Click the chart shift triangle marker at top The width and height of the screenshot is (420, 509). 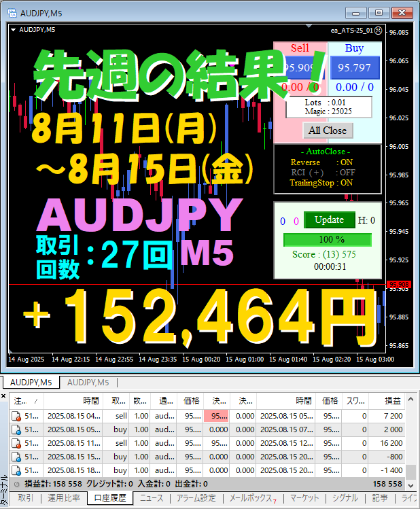coord(309,27)
